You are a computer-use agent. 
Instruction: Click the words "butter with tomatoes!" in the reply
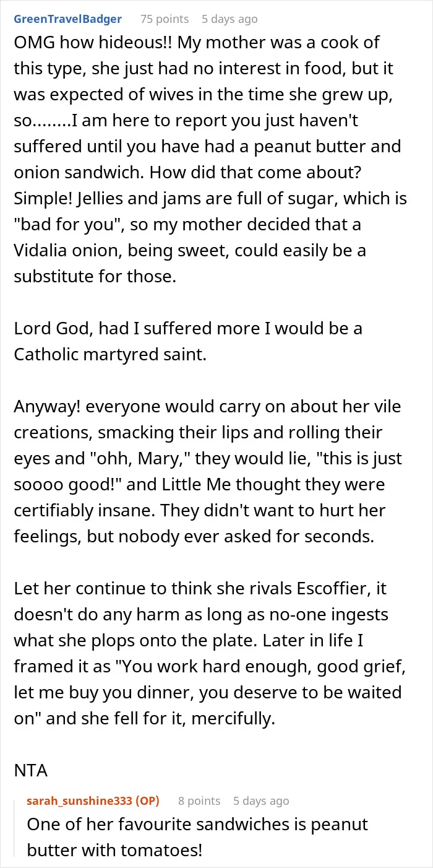pyautogui.click(x=114, y=850)
